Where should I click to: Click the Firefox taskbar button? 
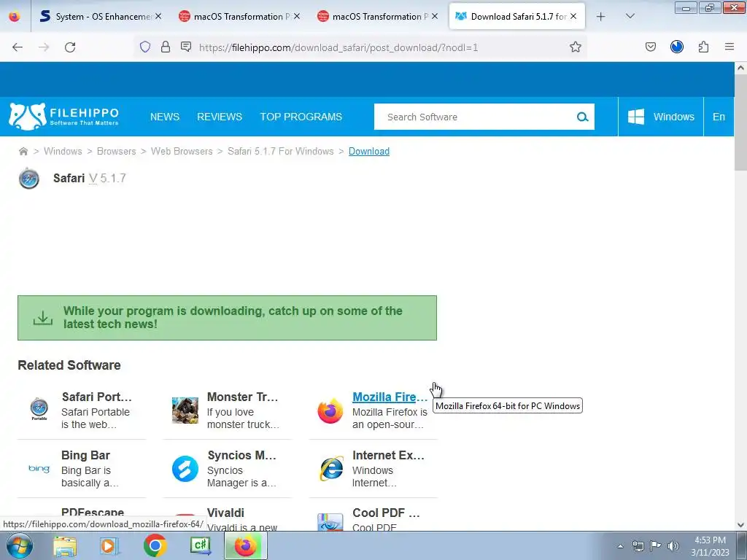tap(246, 545)
